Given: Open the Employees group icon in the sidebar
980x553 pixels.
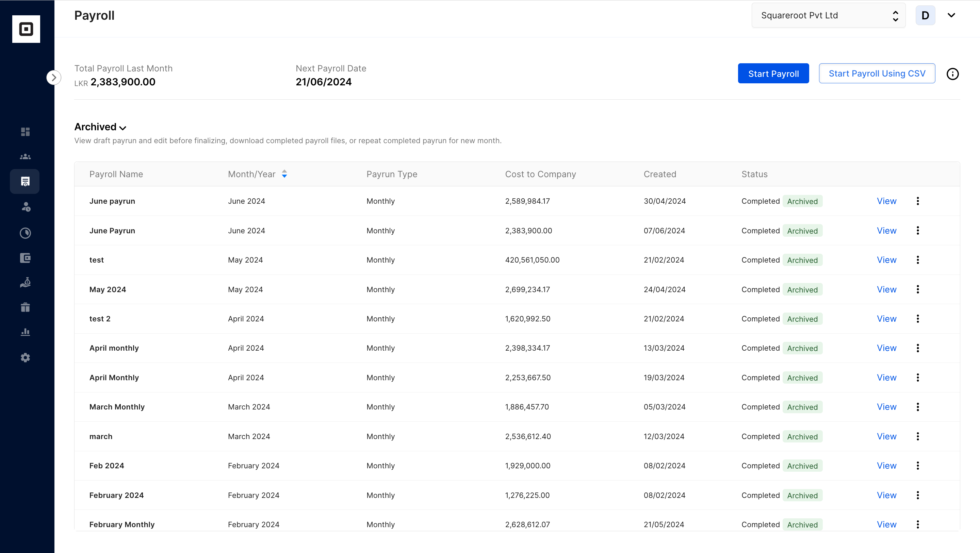Looking at the screenshot, I should [x=26, y=156].
